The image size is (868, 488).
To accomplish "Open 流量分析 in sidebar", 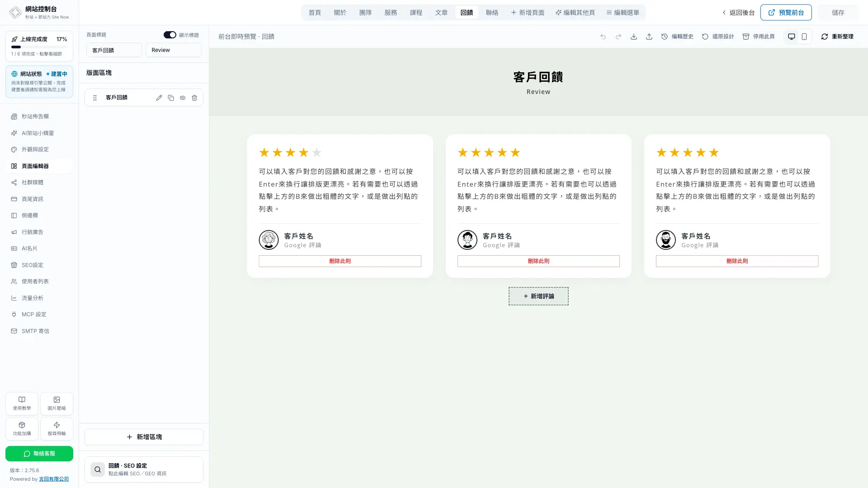I will tap(39, 298).
